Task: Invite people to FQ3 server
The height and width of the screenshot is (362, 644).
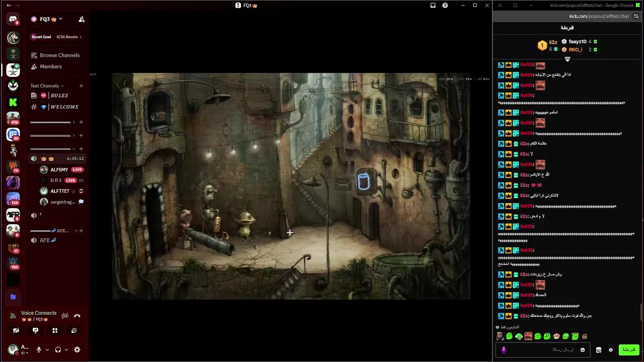Action: pos(82,19)
